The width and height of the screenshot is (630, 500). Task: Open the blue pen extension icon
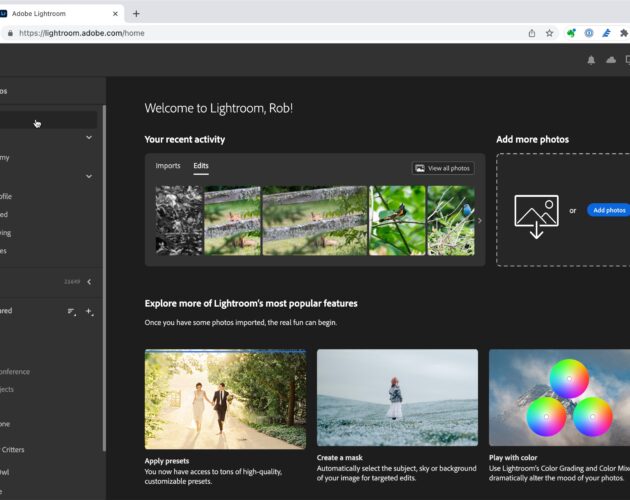606,33
